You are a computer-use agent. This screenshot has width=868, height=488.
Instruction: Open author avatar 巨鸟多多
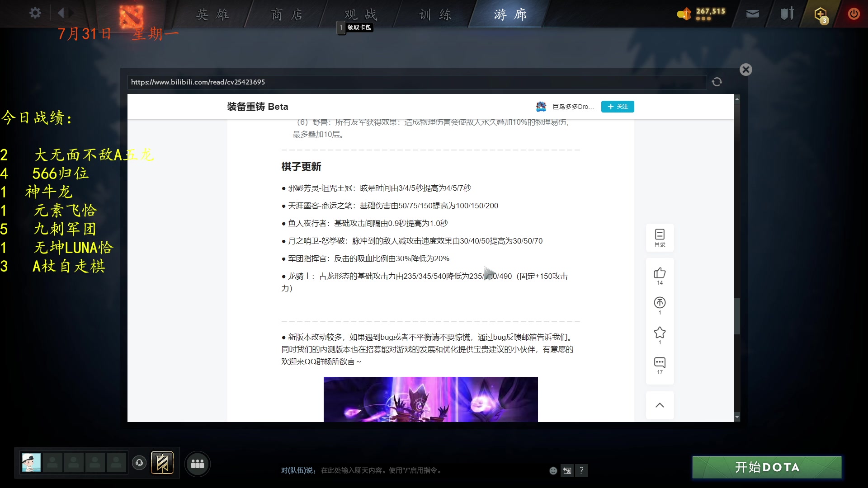(541, 107)
